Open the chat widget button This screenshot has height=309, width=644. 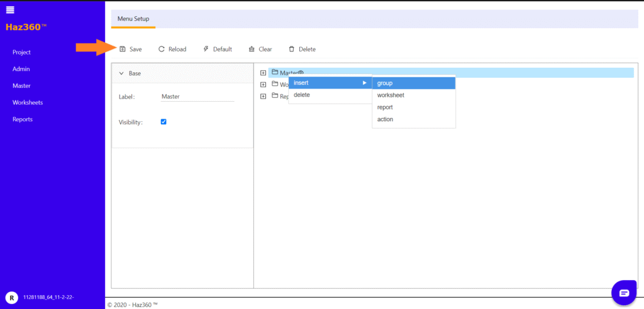(x=624, y=293)
